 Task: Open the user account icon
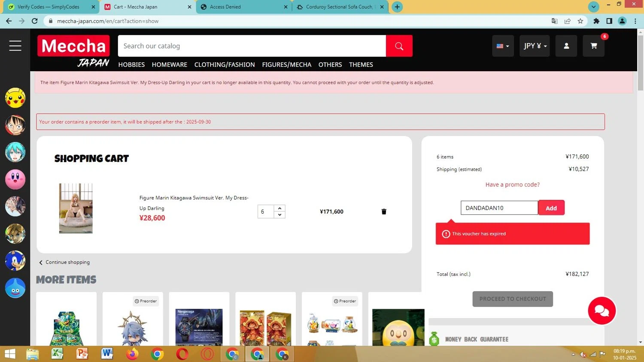pyautogui.click(x=566, y=46)
